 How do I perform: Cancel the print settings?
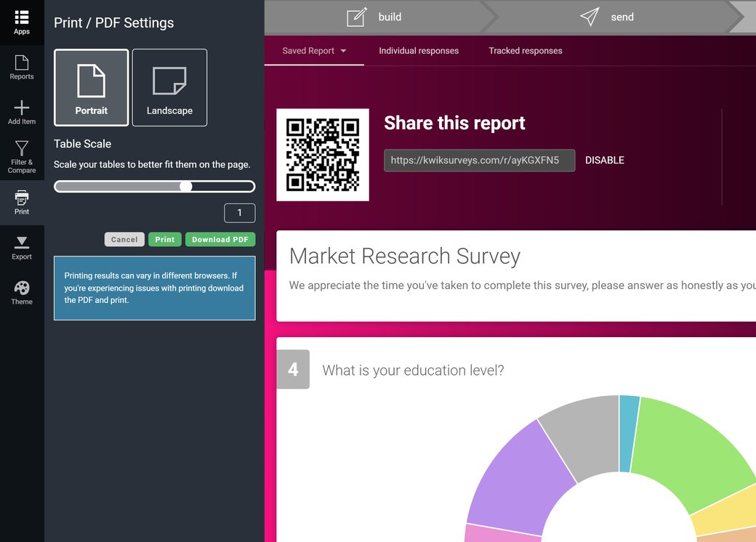pos(124,239)
